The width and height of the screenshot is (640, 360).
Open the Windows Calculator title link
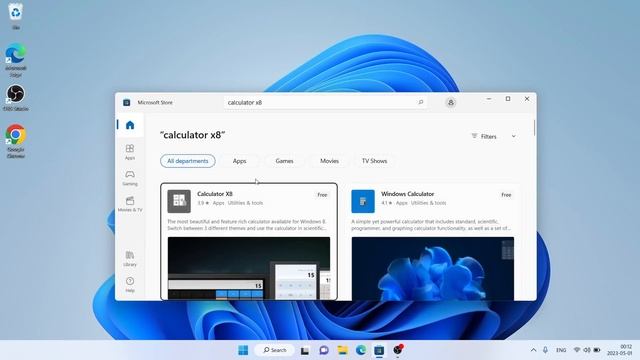point(407,194)
